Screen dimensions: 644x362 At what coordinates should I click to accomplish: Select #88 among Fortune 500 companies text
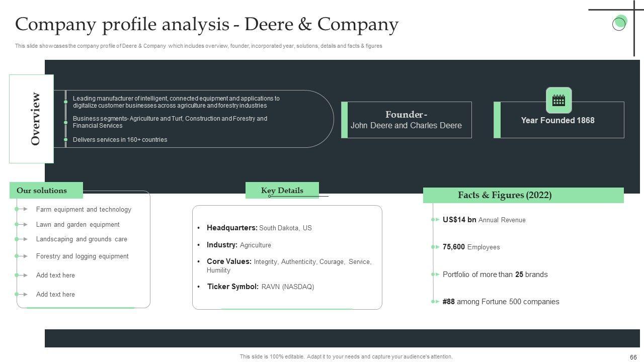[501, 302]
